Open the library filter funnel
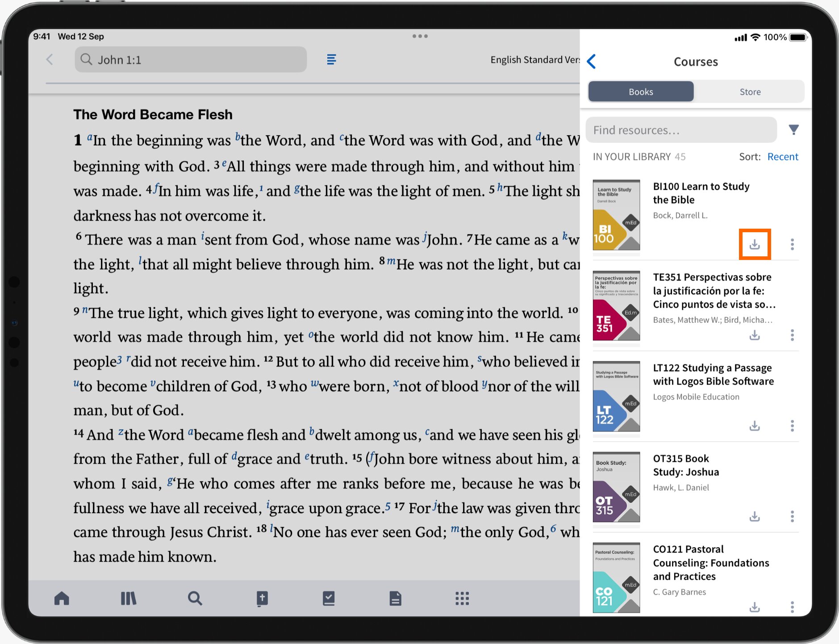Viewport: 839px width, 644px height. [793, 130]
